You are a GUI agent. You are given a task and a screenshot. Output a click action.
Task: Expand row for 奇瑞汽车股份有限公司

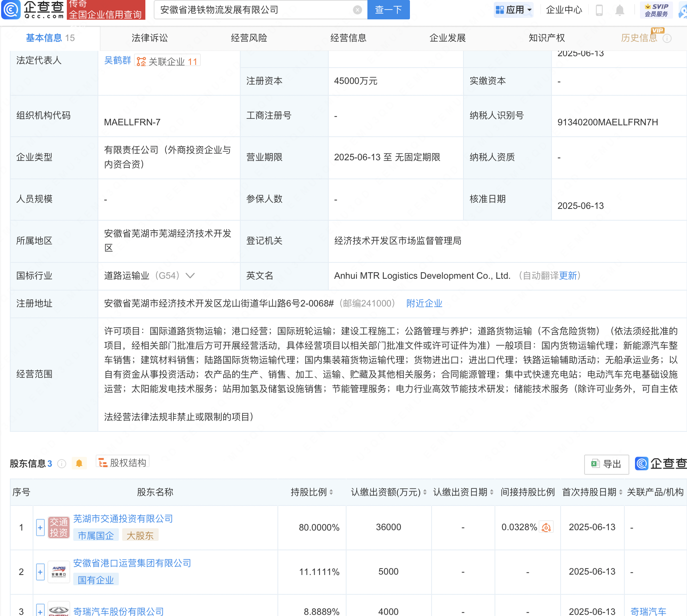tap(40, 610)
